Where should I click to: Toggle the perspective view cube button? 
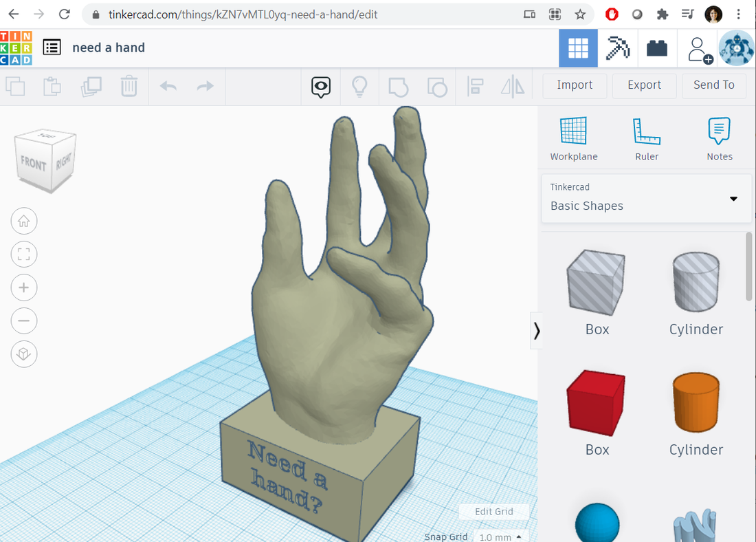23,354
